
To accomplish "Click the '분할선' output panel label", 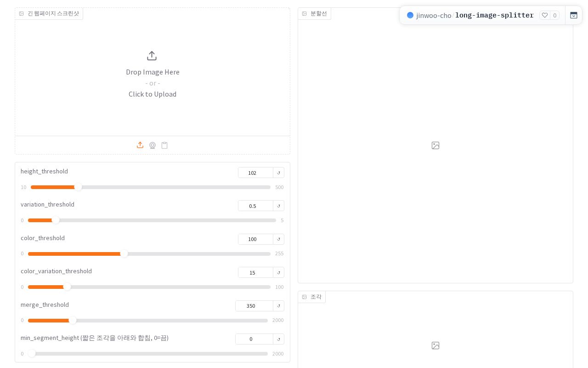I will coord(315,13).
